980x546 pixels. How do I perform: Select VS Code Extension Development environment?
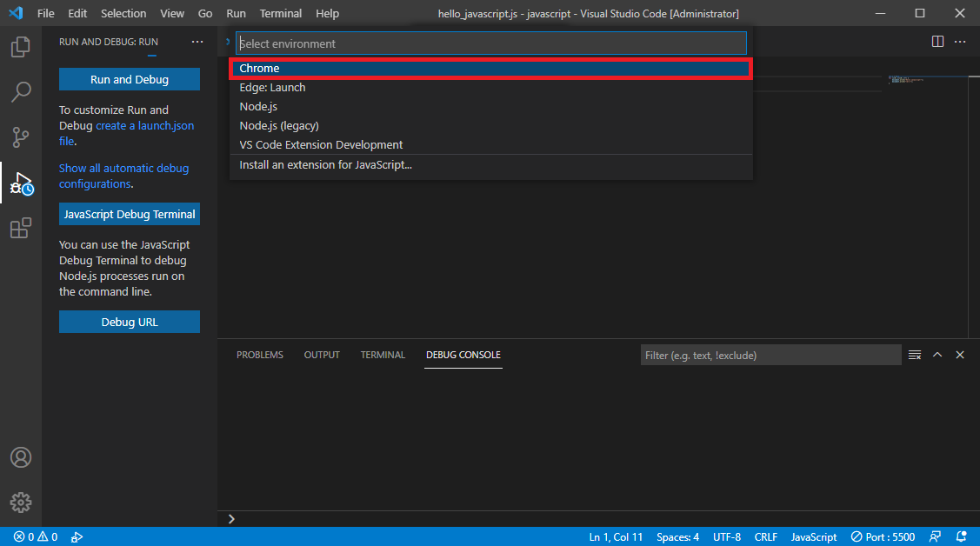[x=490, y=144]
